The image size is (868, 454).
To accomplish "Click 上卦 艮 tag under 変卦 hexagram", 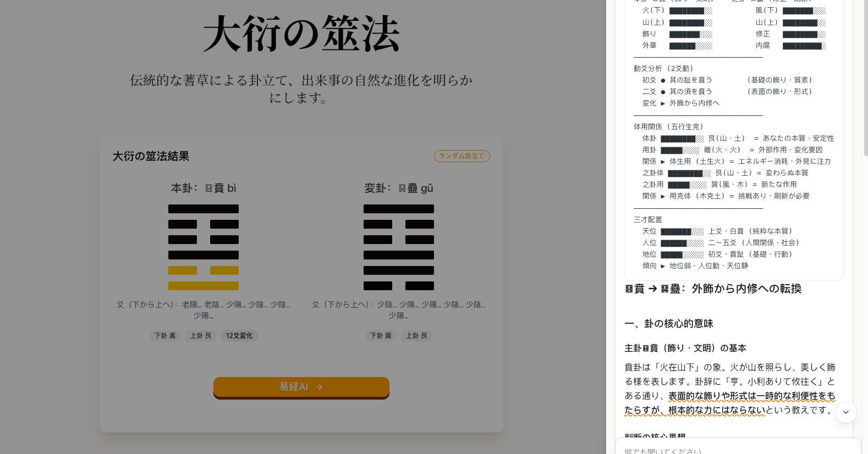I will click(416, 336).
